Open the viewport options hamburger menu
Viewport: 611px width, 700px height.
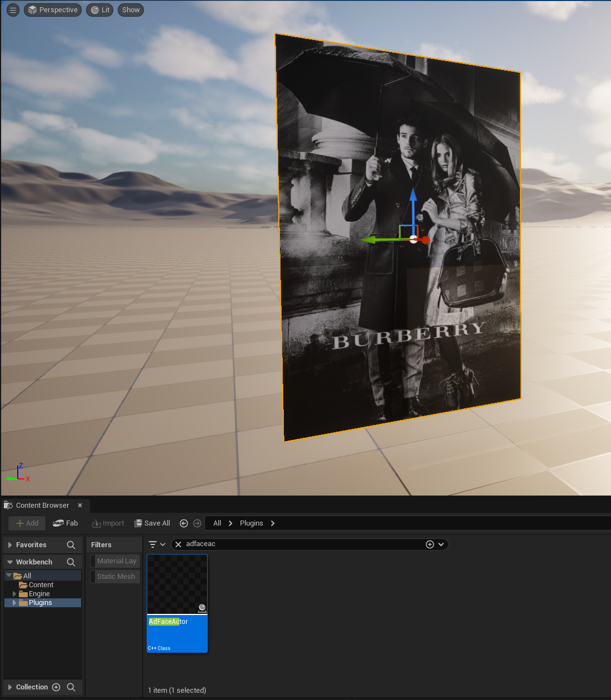[x=13, y=10]
